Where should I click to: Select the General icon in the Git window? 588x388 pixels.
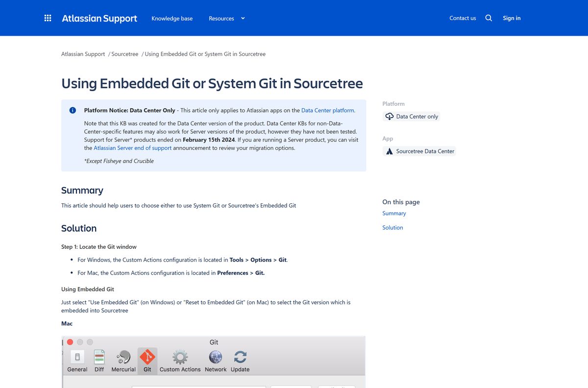coord(77,357)
